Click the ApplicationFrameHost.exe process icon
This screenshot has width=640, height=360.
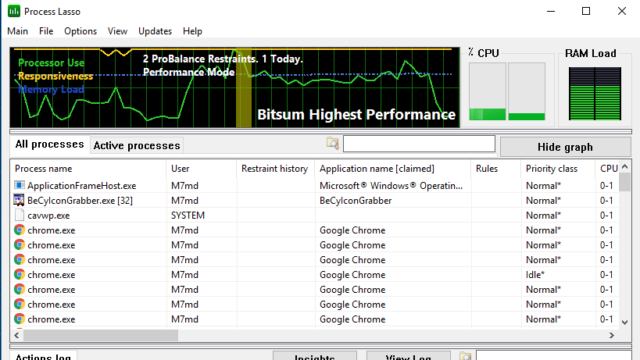tap(19, 185)
